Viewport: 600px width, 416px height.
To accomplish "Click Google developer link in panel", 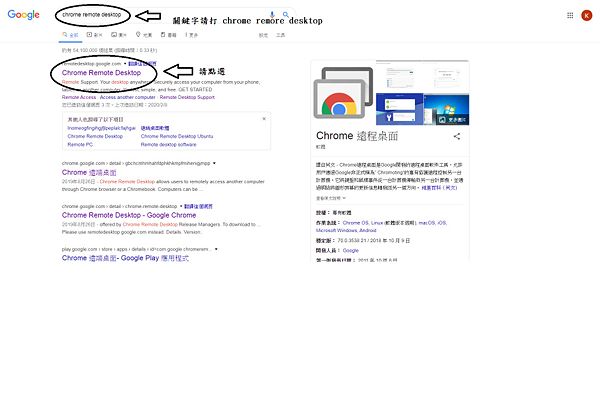I will point(351,250).
